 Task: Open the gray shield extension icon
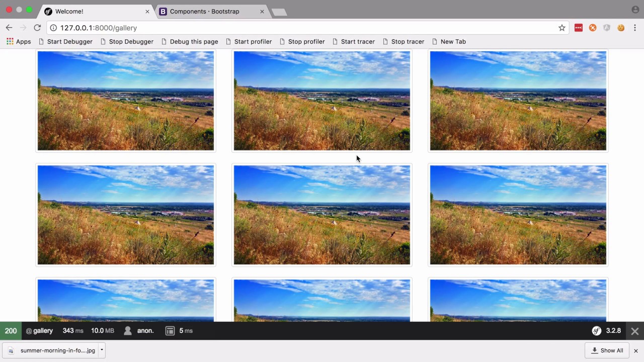pyautogui.click(x=607, y=28)
